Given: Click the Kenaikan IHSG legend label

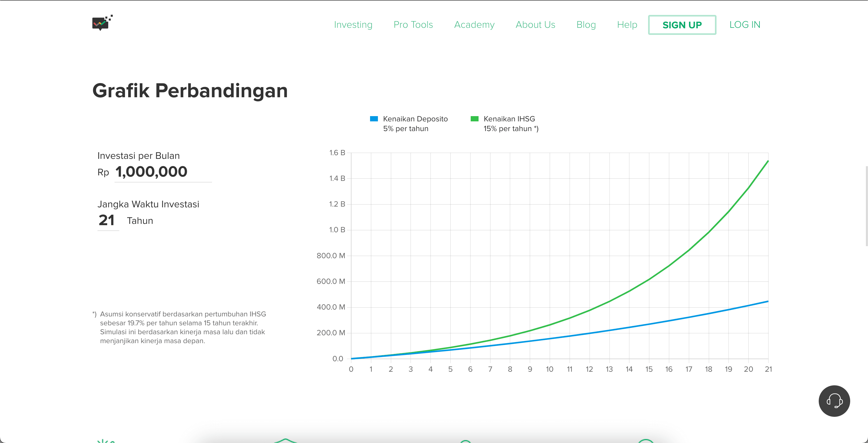Looking at the screenshot, I should 509,119.
